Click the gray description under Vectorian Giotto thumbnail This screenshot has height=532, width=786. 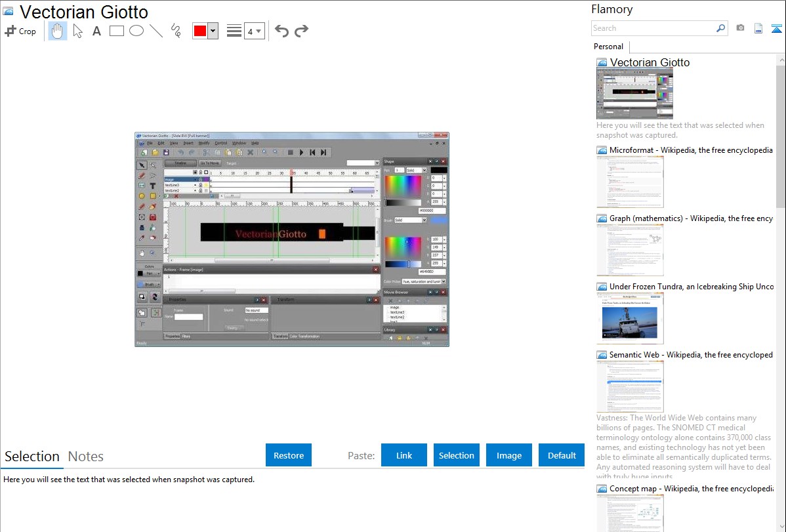tap(680, 130)
